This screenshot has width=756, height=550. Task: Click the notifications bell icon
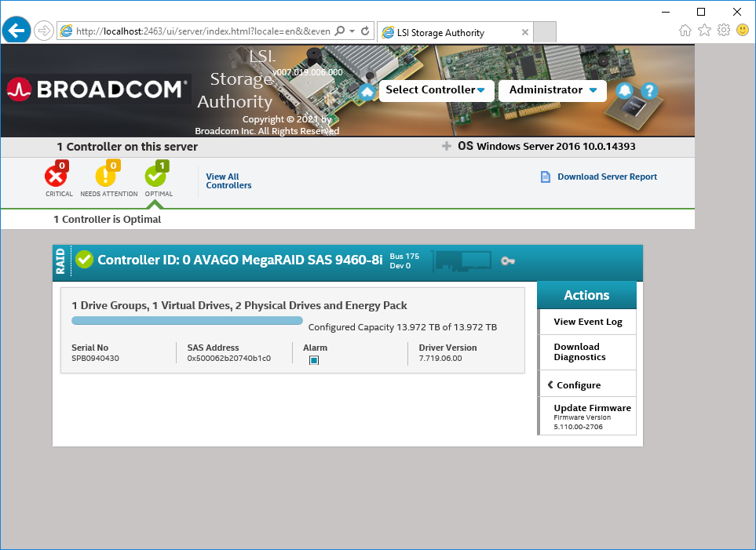(624, 90)
